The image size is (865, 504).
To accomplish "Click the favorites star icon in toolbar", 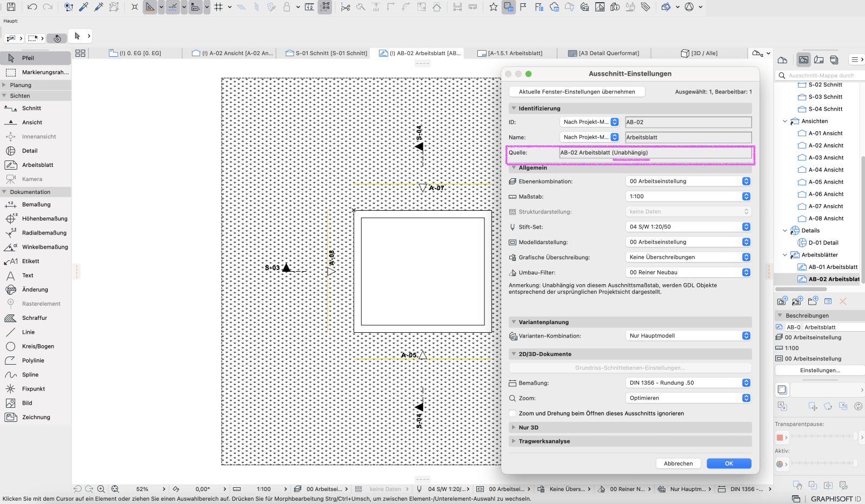I will [493, 7].
